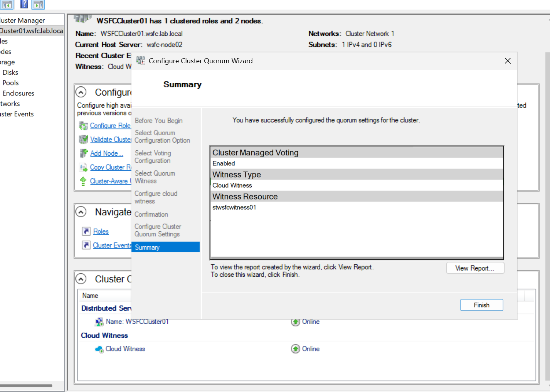This screenshot has width=550, height=392.
Task: Select Storage in the console tree
Action: point(7,62)
